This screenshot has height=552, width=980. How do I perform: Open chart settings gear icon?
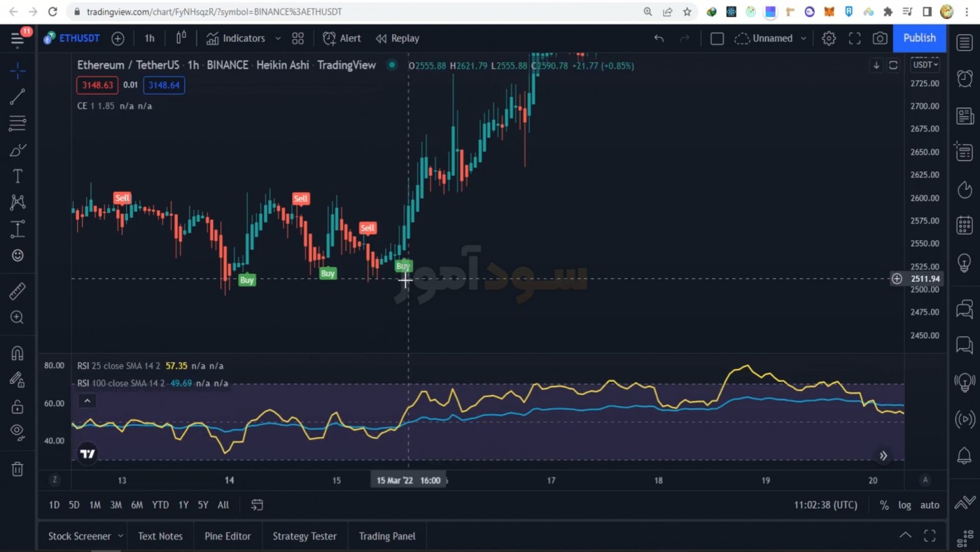click(x=829, y=39)
